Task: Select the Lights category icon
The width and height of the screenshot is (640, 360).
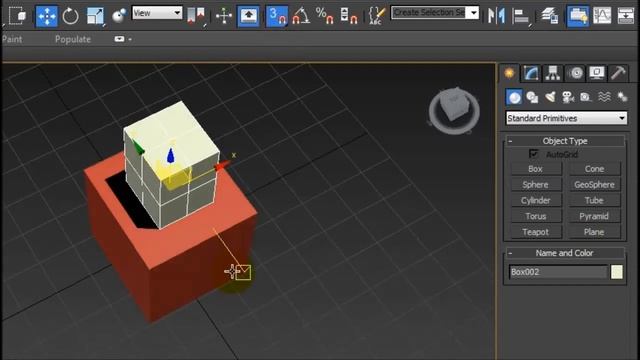Action: point(550,97)
